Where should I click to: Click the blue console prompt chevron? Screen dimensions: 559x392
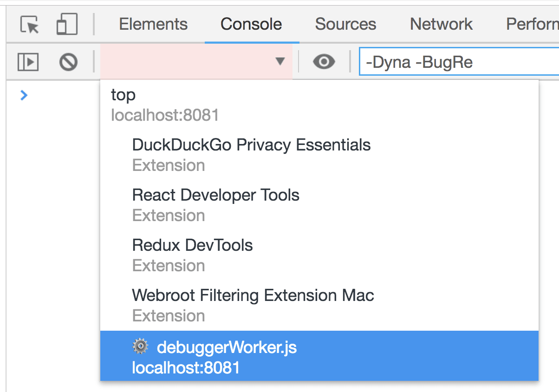[x=24, y=95]
